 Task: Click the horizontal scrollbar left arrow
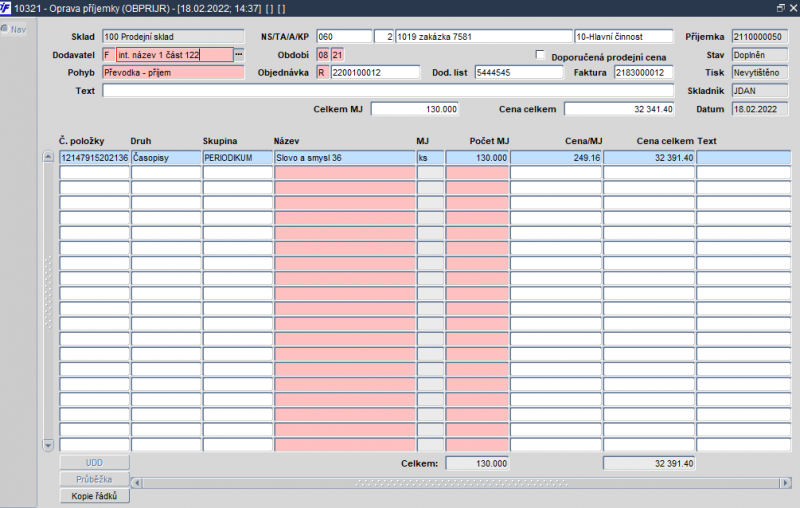pyautogui.click(x=138, y=482)
